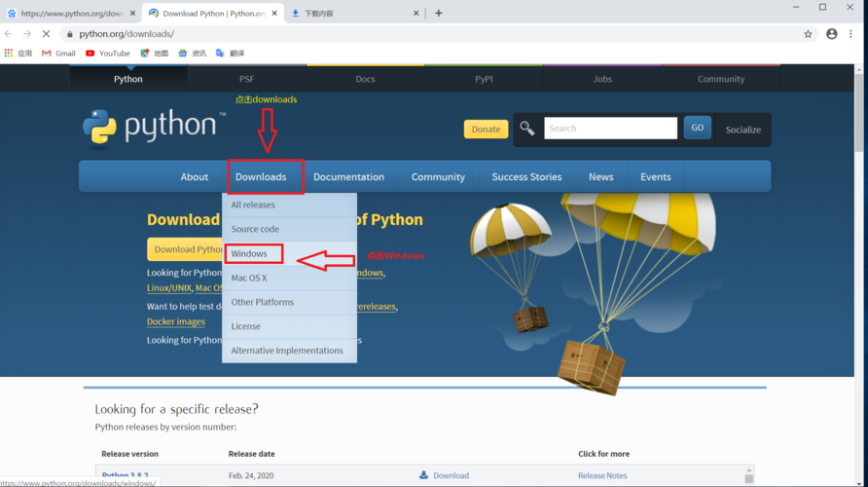This screenshot has height=487, width=868.
Task: Choose Source code from dropdown
Action: [x=290, y=229]
